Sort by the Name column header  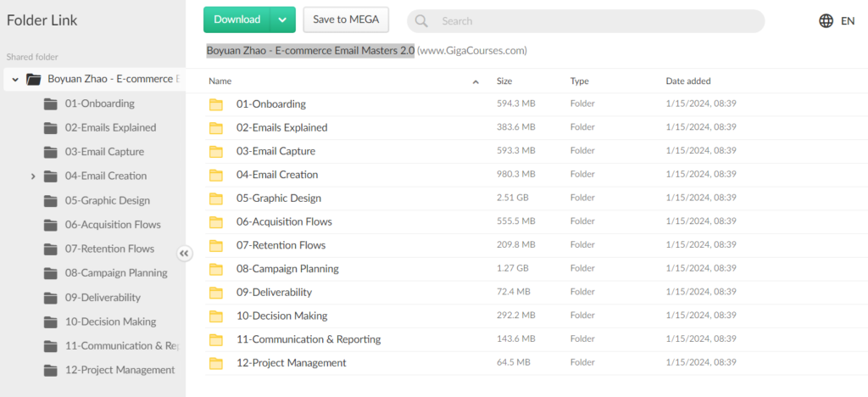[220, 81]
